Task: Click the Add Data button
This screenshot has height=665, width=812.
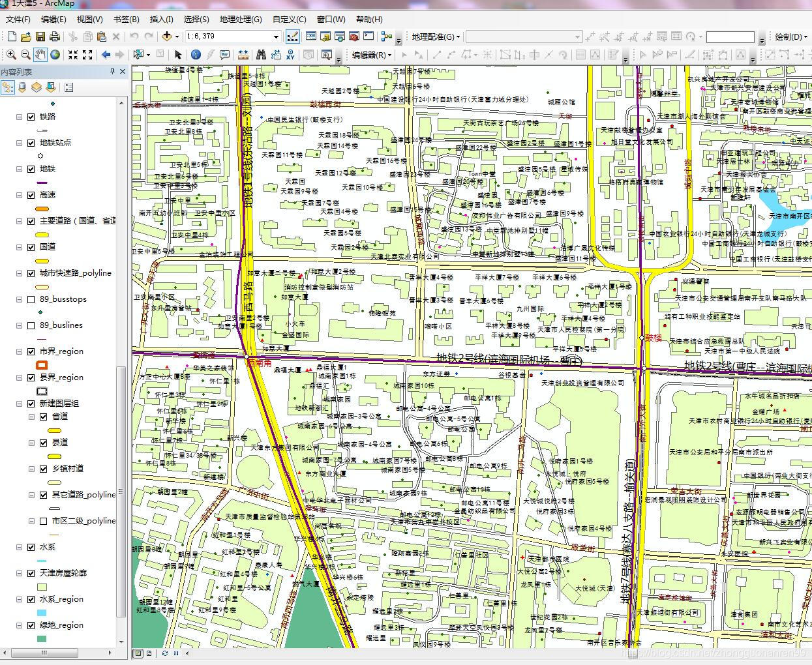Action: pyautogui.click(x=167, y=37)
